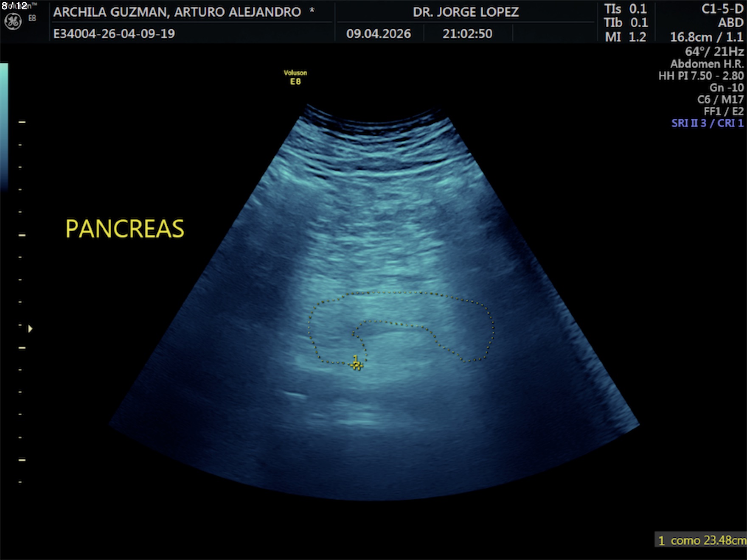Click the 8 / 12 image counter

(14, 6)
